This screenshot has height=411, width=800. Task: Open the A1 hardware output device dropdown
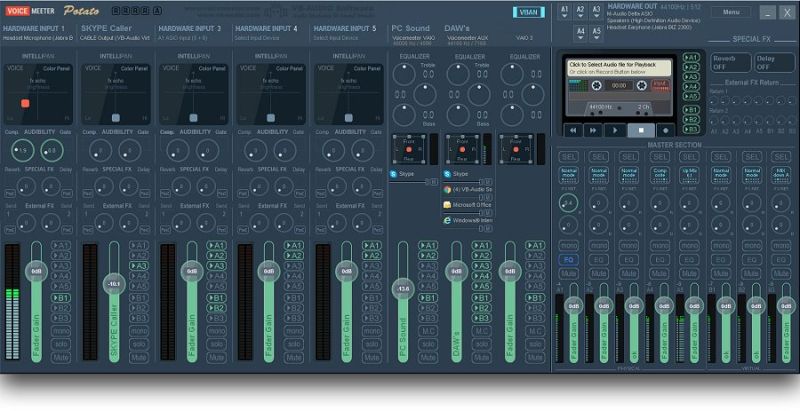565,11
